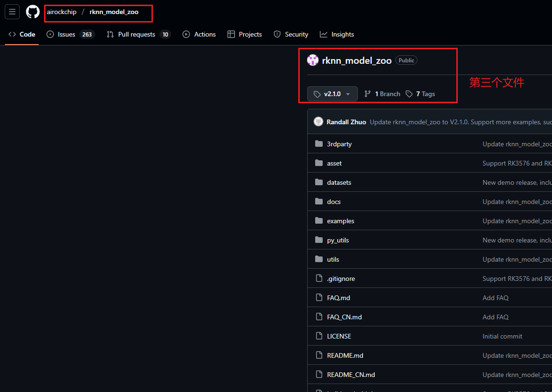Image resolution: width=552 pixels, height=392 pixels.
Task: Open datasets row 'New demo release' commit message
Action: 517,182
